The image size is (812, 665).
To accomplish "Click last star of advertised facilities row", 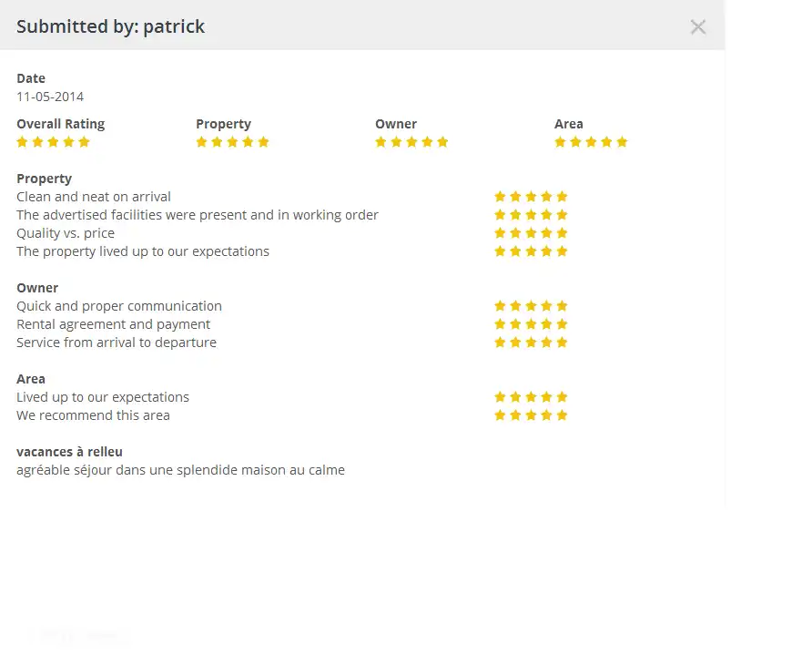I will pyautogui.click(x=562, y=215).
